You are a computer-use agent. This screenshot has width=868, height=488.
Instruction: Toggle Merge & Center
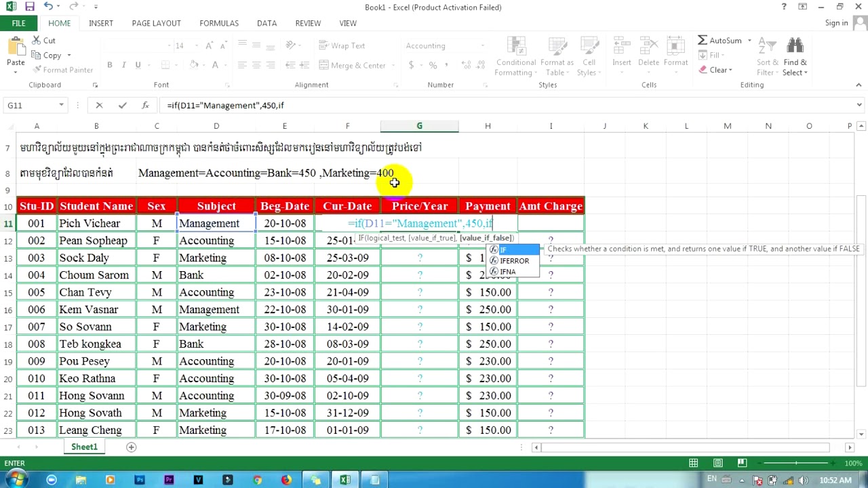click(351, 65)
